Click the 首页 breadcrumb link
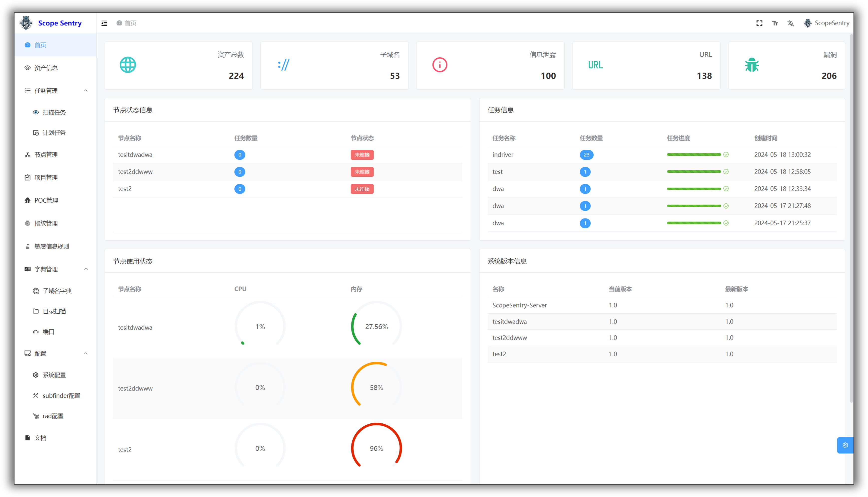 (x=130, y=23)
